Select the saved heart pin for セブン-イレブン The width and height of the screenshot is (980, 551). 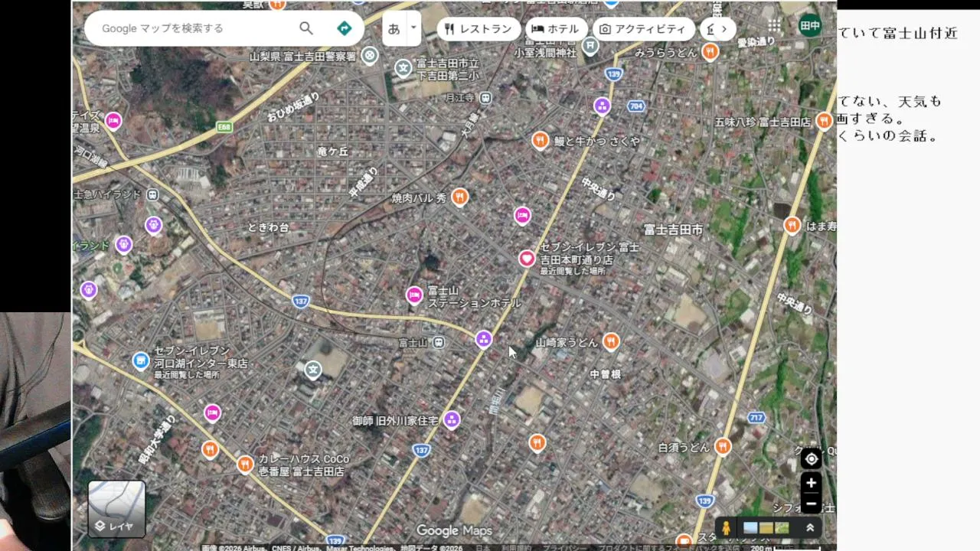pos(527,259)
